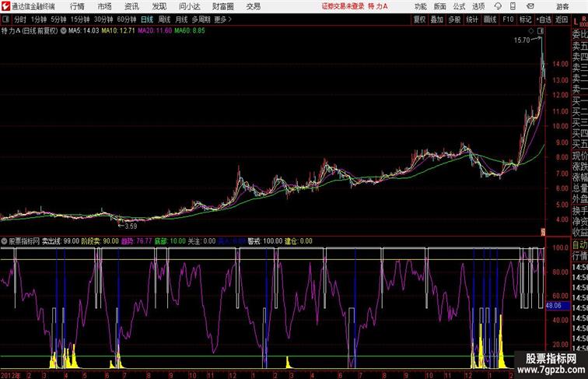Click the L tab in right panel
The height and width of the screenshot is (379, 588).
click(576, 22)
